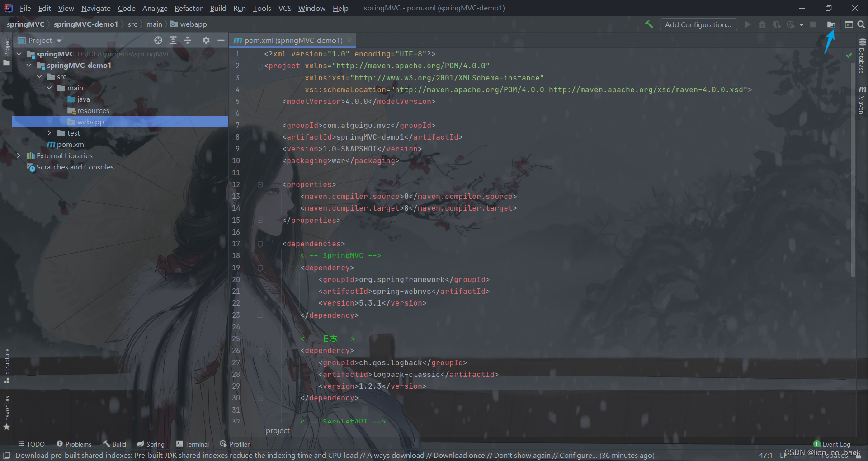Open the Refactor menu
The width and height of the screenshot is (868, 461).
pos(189,8)
